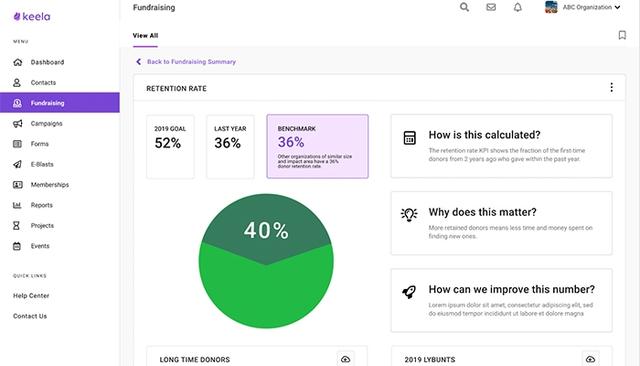Open the mail envelope icon
The height and width of the screenshot is (366, 640).
pos(491,7)
